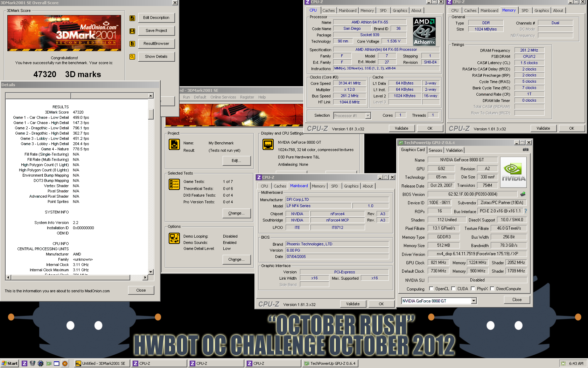Viewport: 588px width, 368px height.
Task: Click the GPU-Z save BIOS chip icon
Action: point(523,194)
